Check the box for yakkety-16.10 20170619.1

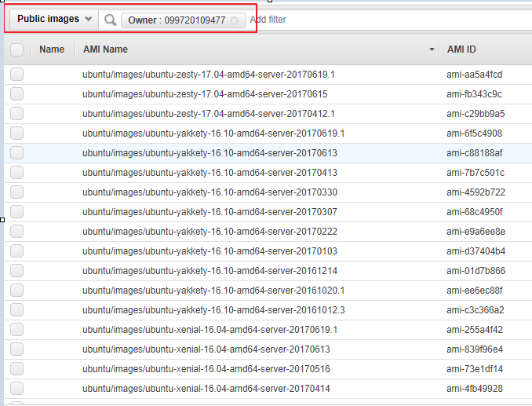16,134
